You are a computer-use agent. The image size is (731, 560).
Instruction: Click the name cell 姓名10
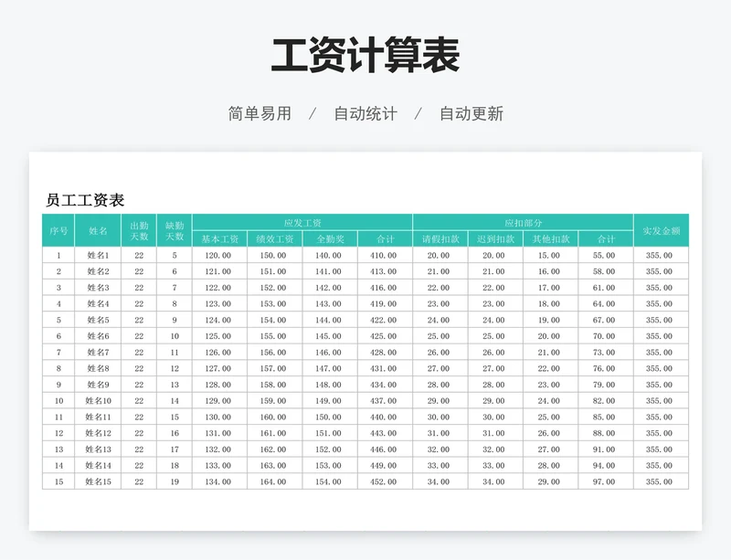tap(98, 400)
